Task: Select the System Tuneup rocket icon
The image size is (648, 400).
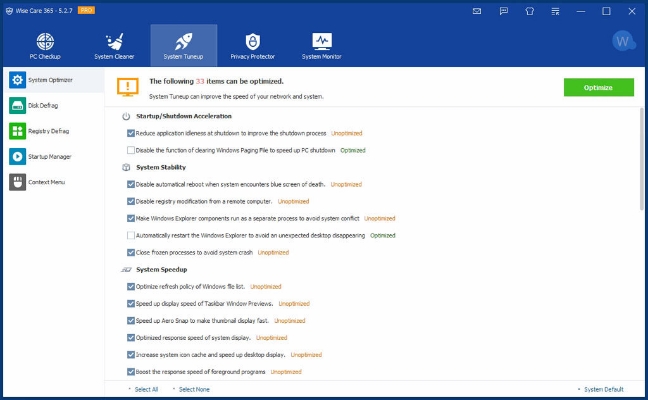Action: click(183, 41)
